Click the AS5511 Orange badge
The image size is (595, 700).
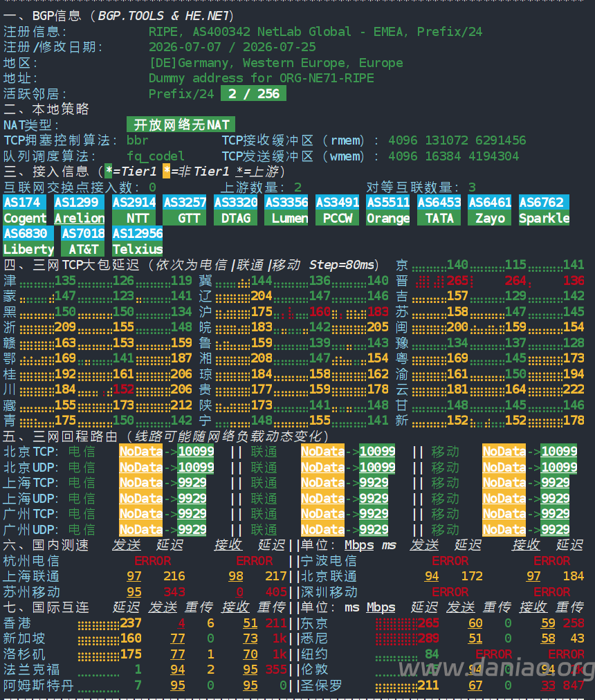(x=387, y=210)
